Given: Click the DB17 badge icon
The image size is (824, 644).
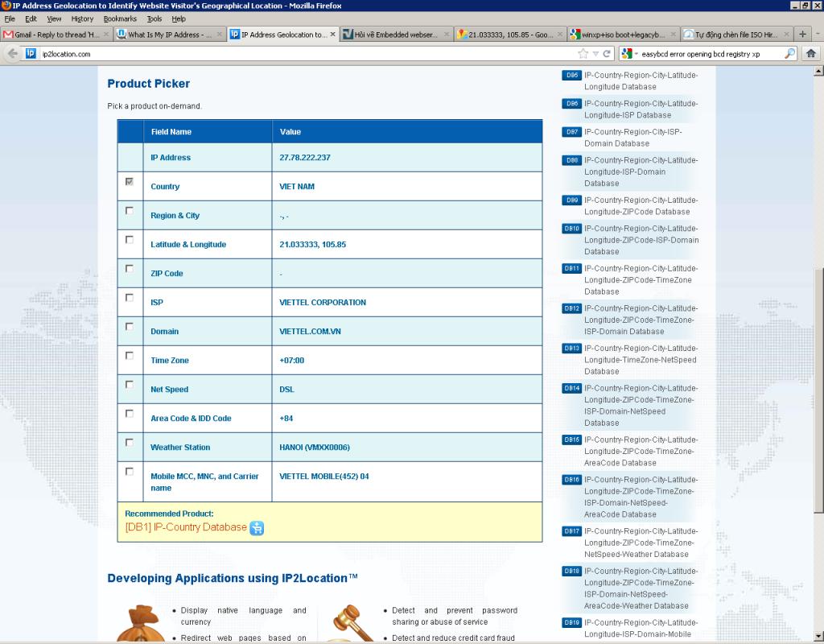Looking at the screenshot, I should coord(571,531).
